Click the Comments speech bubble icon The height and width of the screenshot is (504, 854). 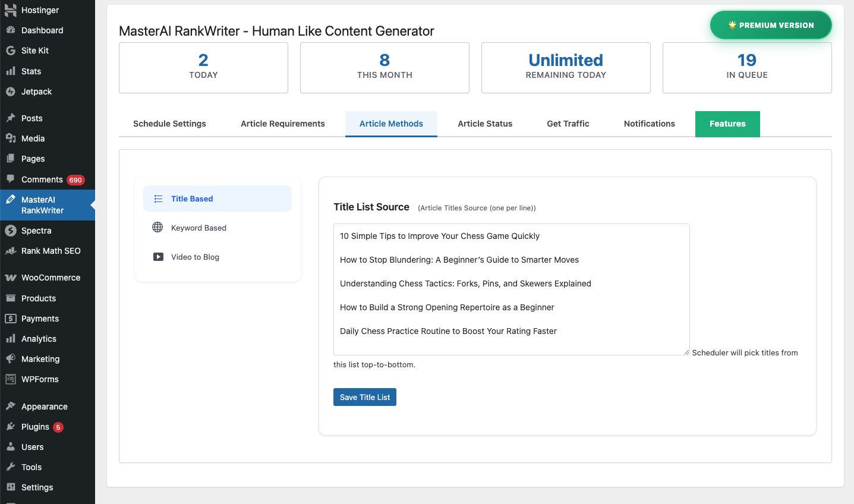[x=11, y=179]
